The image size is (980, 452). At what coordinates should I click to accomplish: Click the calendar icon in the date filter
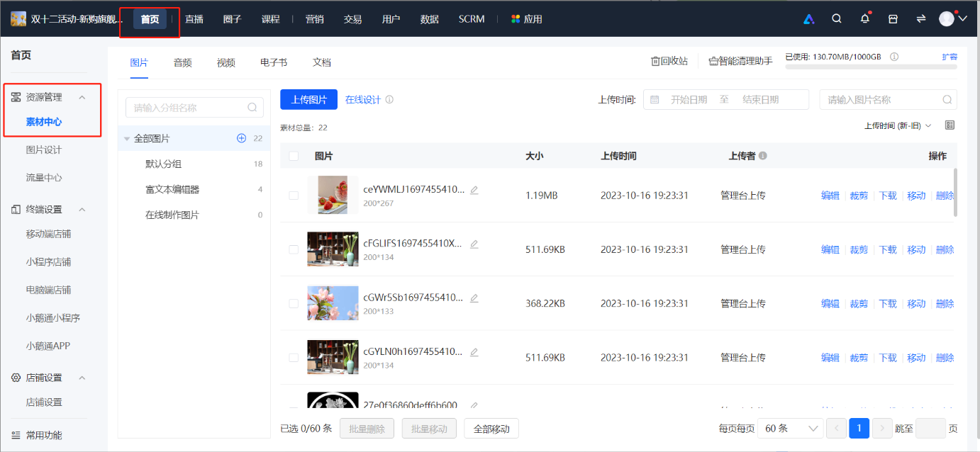coord(654,99)
